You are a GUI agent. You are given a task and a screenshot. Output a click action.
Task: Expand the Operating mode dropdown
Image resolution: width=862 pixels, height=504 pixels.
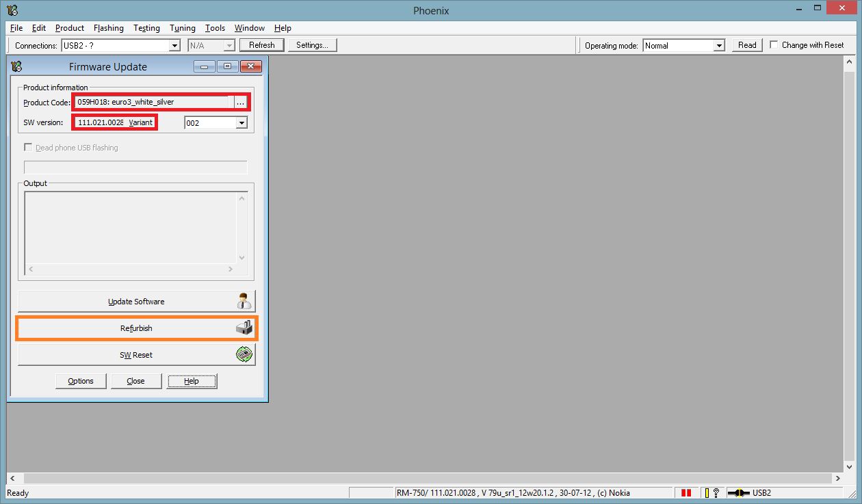[719, 45]
